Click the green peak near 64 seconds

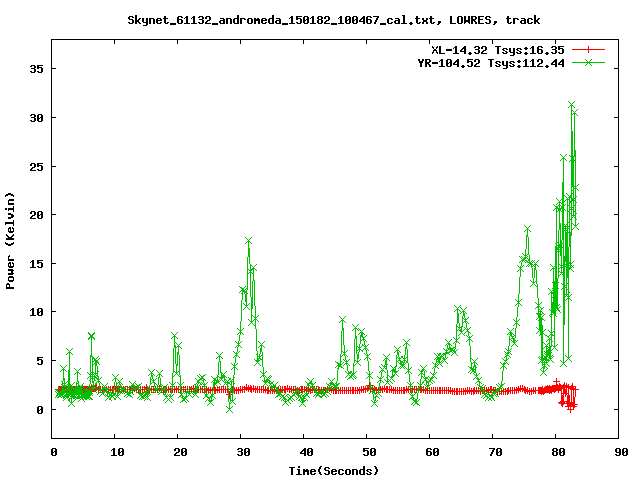coord(458,310)
